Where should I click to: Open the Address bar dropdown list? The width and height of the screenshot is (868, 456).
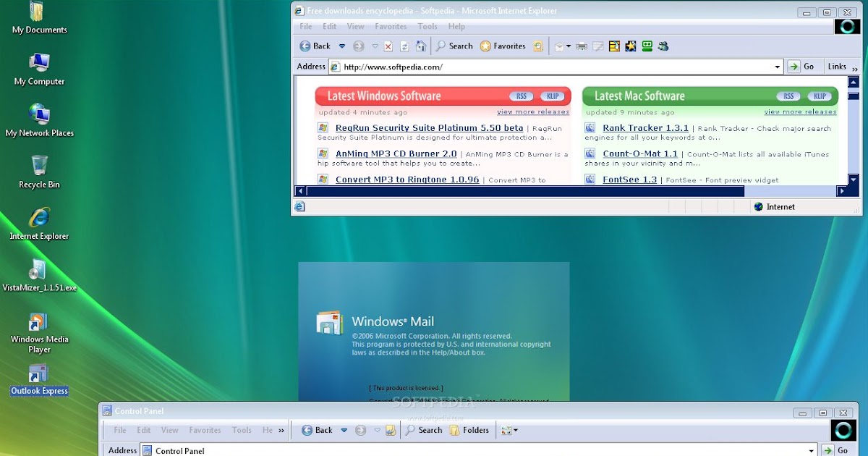pyautogui.click(x=778, y=66)
